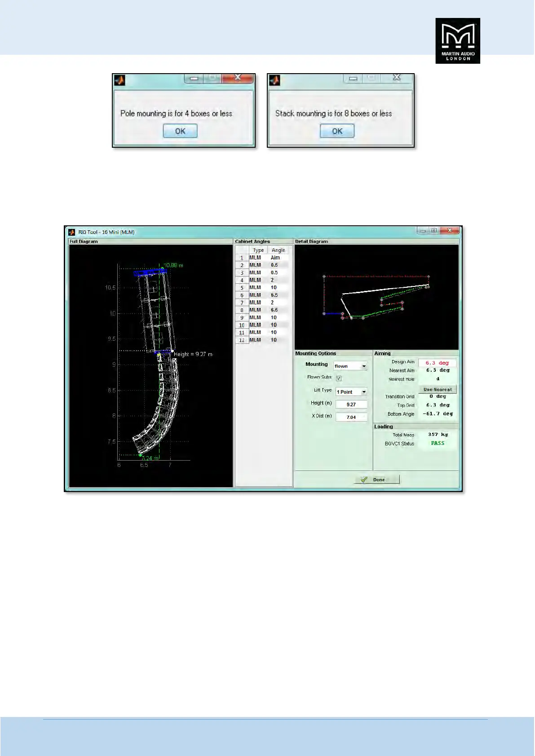
Task: Select row 9 angle value 10
Action: point(279,317)
